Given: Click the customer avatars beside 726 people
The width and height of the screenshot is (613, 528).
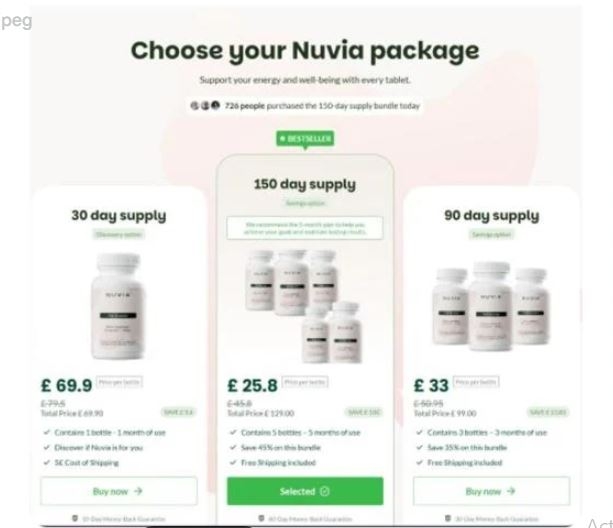Looking at the screenshot, I should pos(205,106).
